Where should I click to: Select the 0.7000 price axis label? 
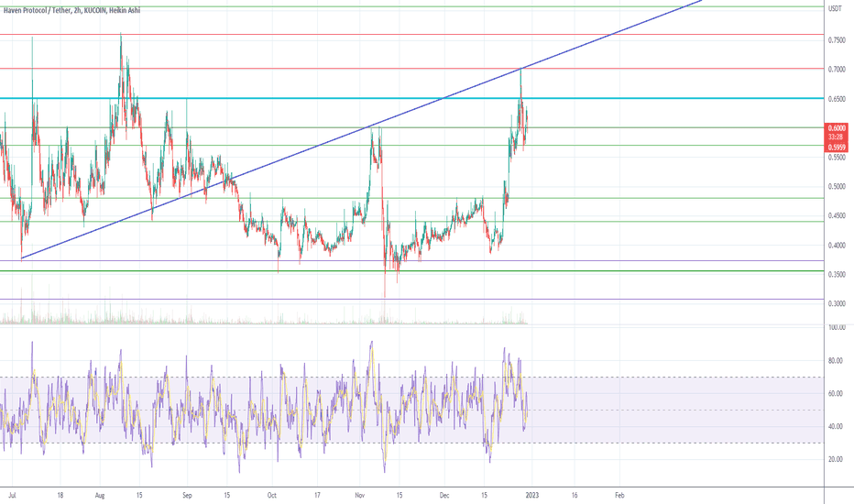coord(837,70)
